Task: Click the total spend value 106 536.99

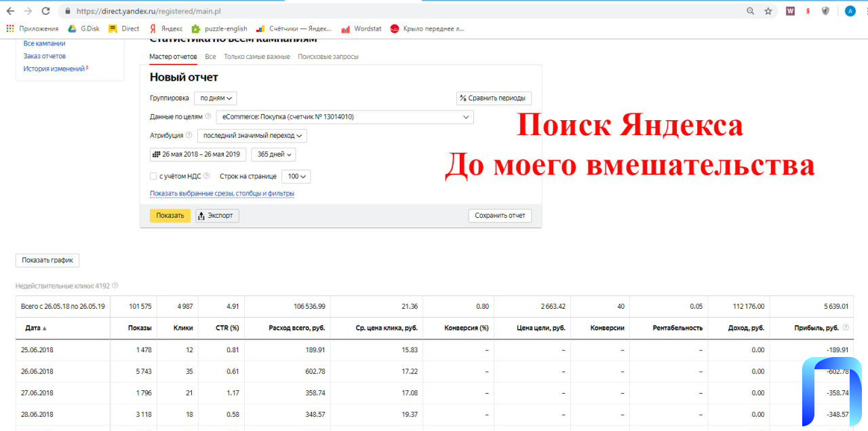Action: point(309,307)
